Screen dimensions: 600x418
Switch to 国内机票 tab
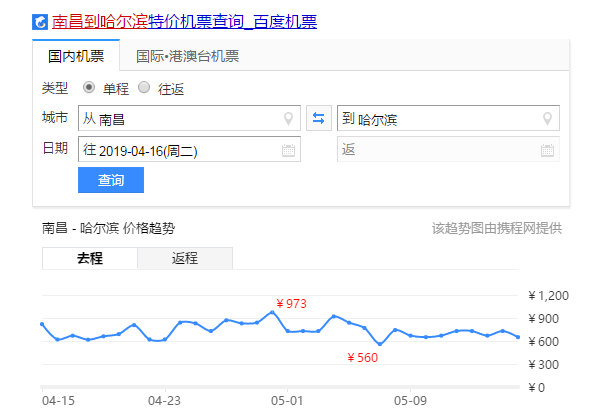(x=76, y=56)
